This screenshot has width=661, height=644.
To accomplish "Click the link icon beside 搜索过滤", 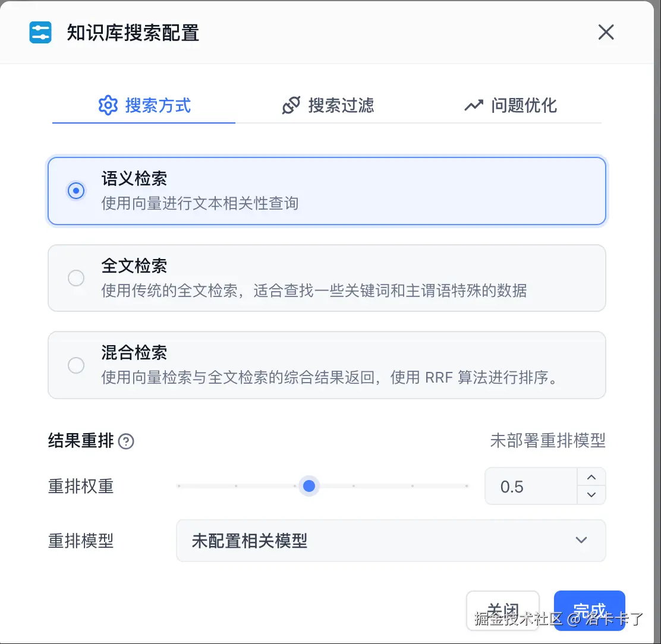I will tap(291, 105).
